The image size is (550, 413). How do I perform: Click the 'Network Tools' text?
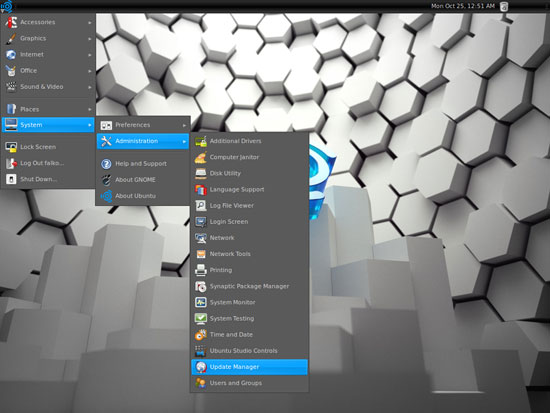(x=230, y=254)
